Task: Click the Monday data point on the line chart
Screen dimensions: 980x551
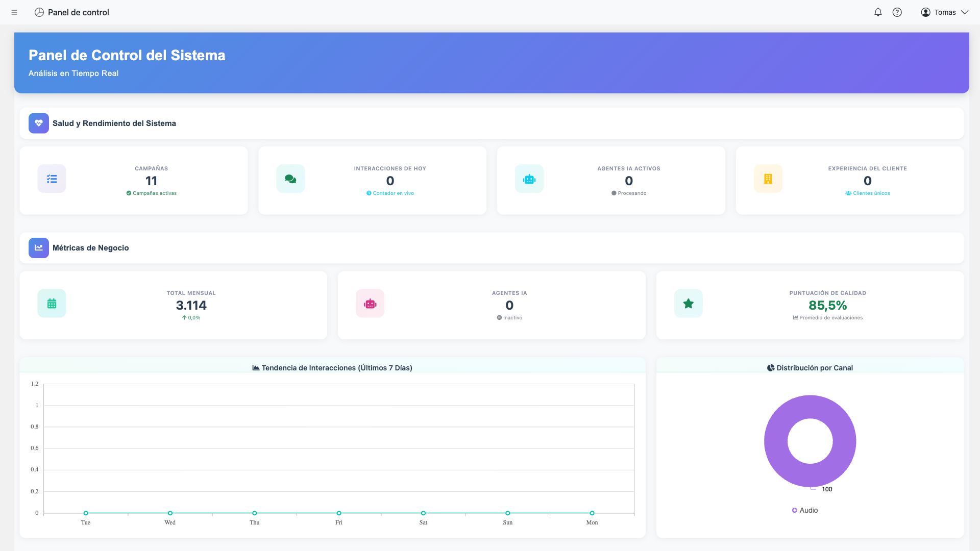Action: tap(592, 513)
